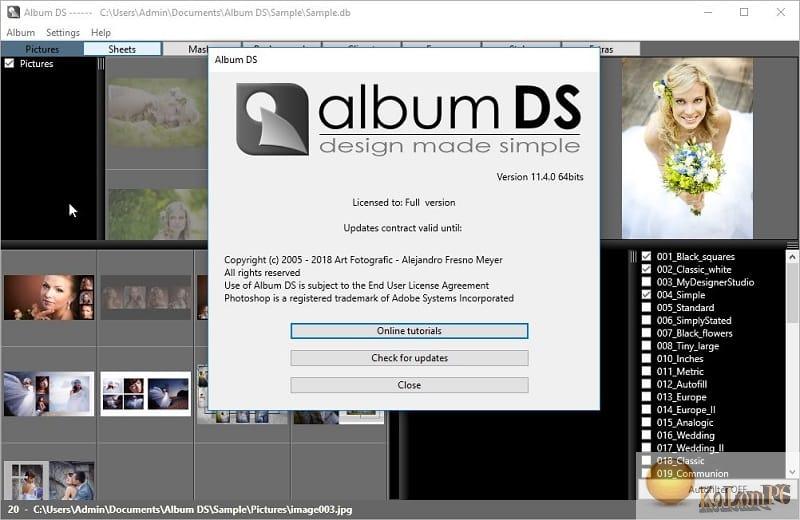Enable the 007_Black_flowers template
800x520 pixels.
pyautogui.click(x=646, y=333)
